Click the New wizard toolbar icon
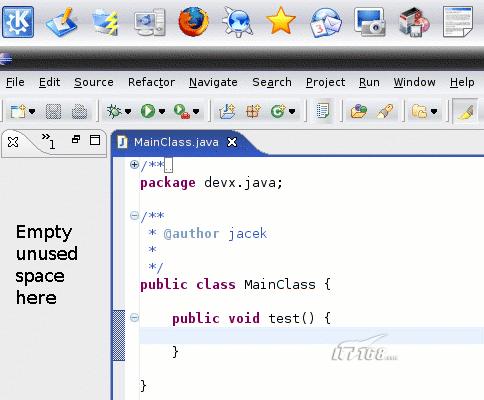The height and width of the screenshot is (400, 484). coord(18,111)
